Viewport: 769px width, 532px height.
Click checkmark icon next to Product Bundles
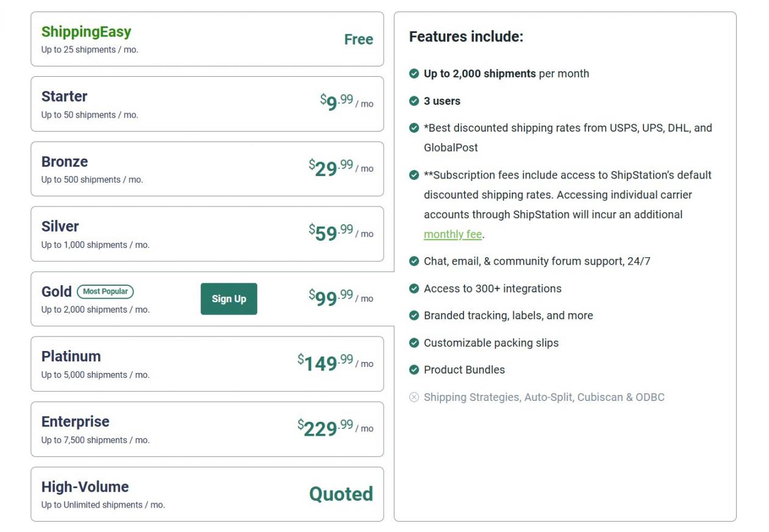(x=414, y=370)
